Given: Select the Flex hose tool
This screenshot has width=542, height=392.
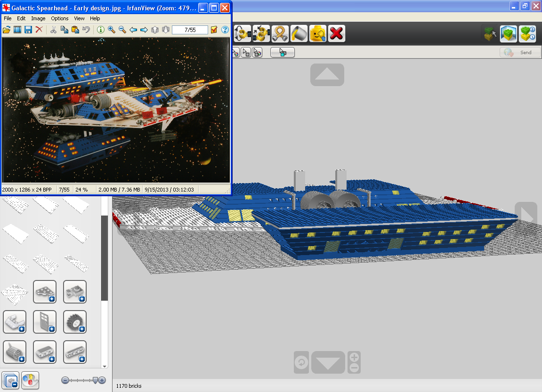Looking at the screenshot, I should click(280, 34).
